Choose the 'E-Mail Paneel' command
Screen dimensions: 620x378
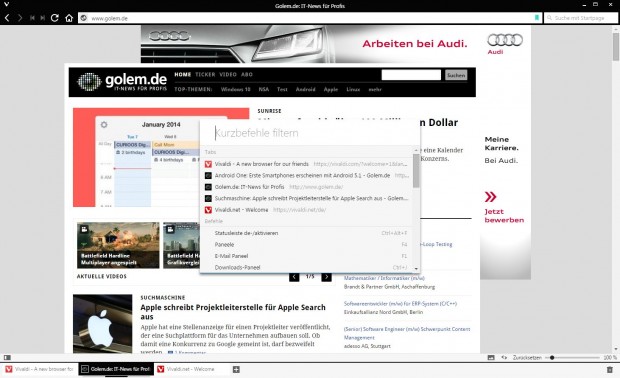point(307,256)
